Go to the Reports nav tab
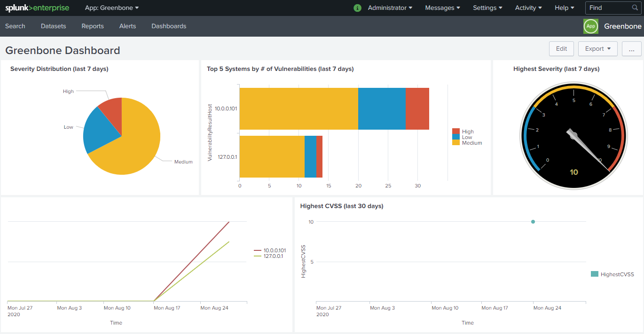The image size is (644, 334). (93, 26)
